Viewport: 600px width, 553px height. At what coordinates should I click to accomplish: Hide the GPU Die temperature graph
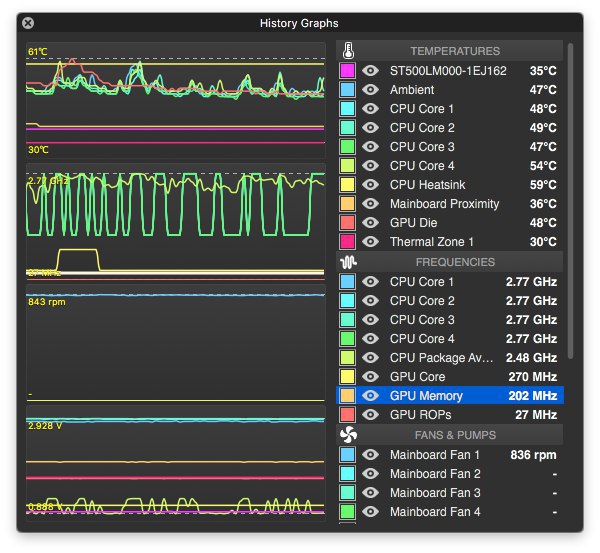coord(370,223)
